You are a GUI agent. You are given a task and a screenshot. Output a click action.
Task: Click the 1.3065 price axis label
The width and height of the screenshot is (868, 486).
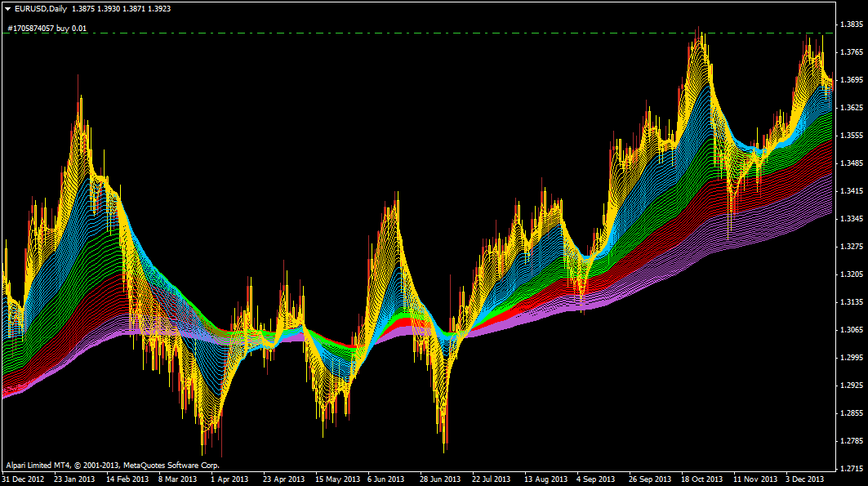click(x=852, y=330)
